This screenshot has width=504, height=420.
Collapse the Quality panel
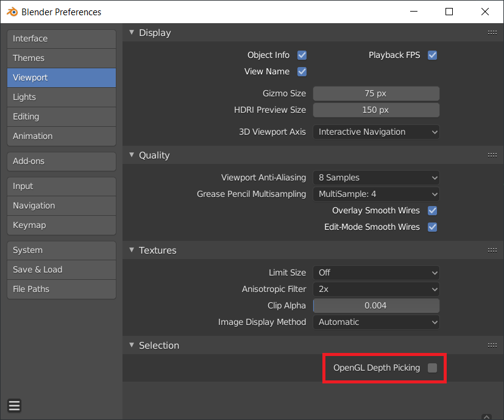(132, 155)
